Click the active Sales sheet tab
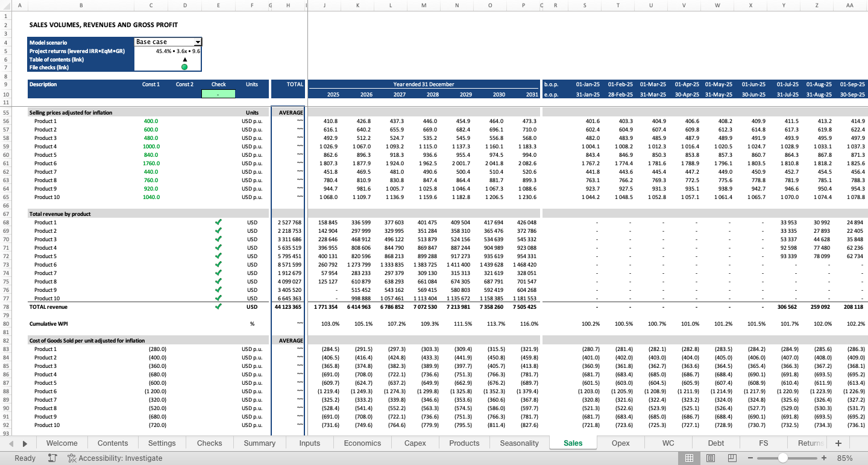The image size is (868, 465). (x=573, y=443)
